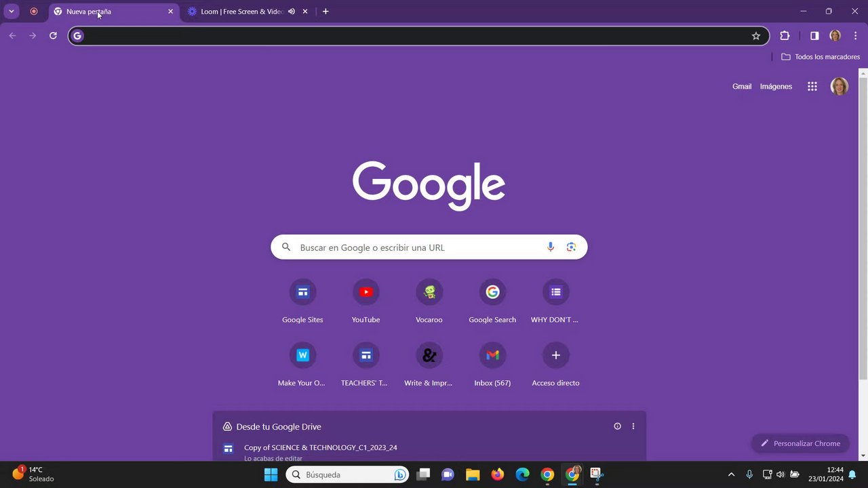Open the Write & Impr... shortcut

pyautogui.click(x=429, y=365)
